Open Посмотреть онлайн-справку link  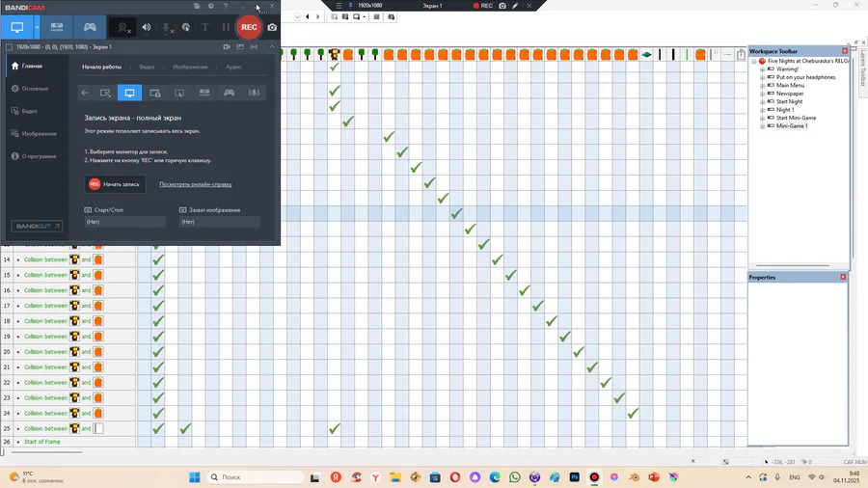196,184
